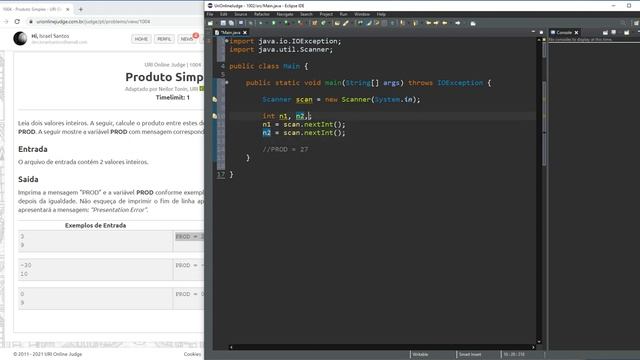Click the '//PROD = 27' comment line

(x=285, y=149)
